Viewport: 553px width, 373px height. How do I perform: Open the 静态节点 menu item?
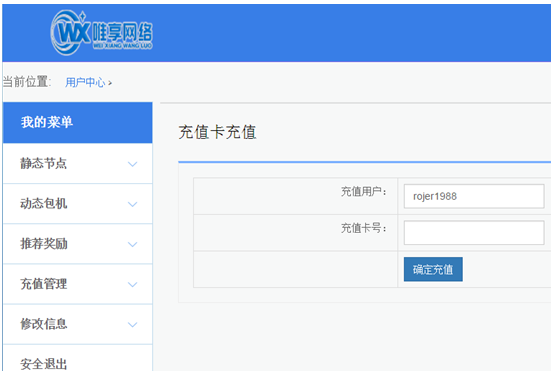[x=78, y=164]
